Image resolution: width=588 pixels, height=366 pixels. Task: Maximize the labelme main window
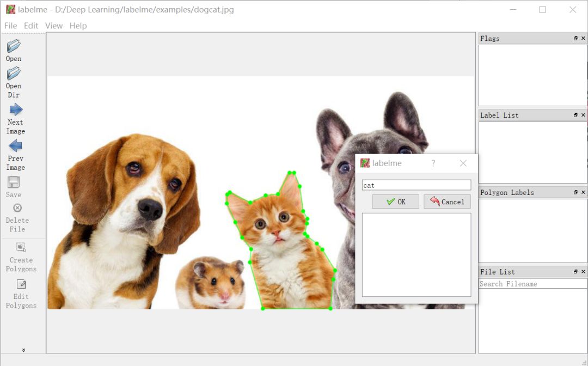543,9
